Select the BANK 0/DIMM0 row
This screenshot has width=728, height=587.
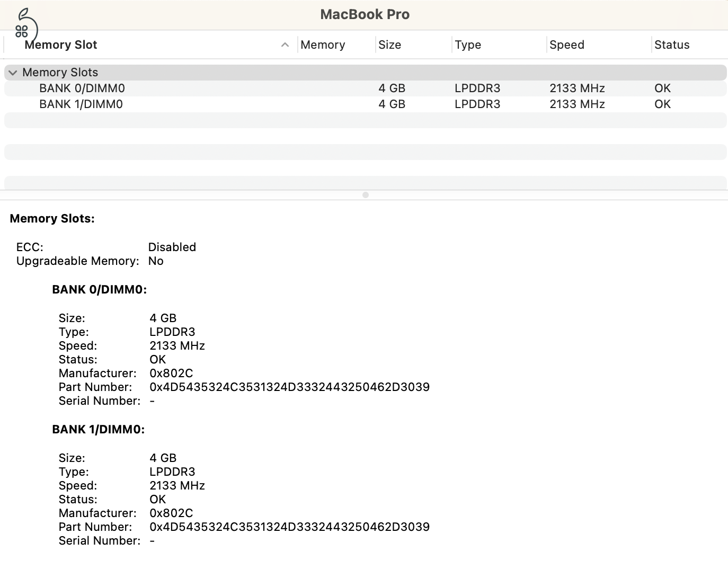coord(82,88)
